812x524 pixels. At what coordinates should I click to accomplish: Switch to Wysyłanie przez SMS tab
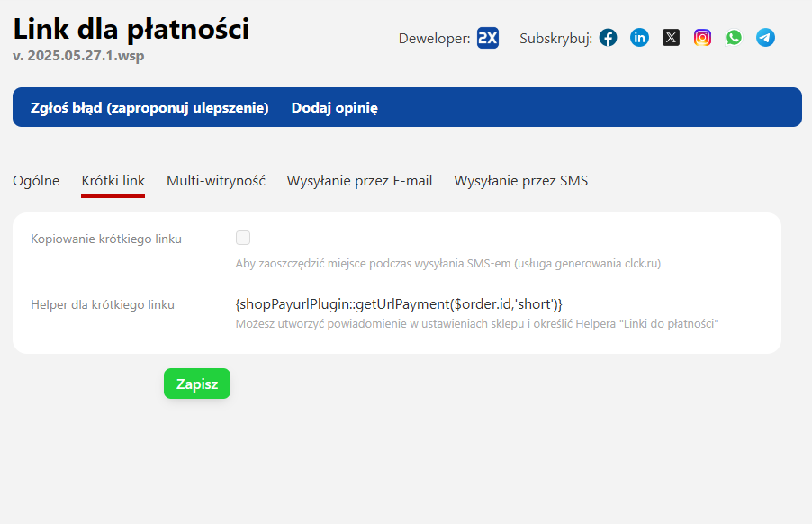coord(520,181)
